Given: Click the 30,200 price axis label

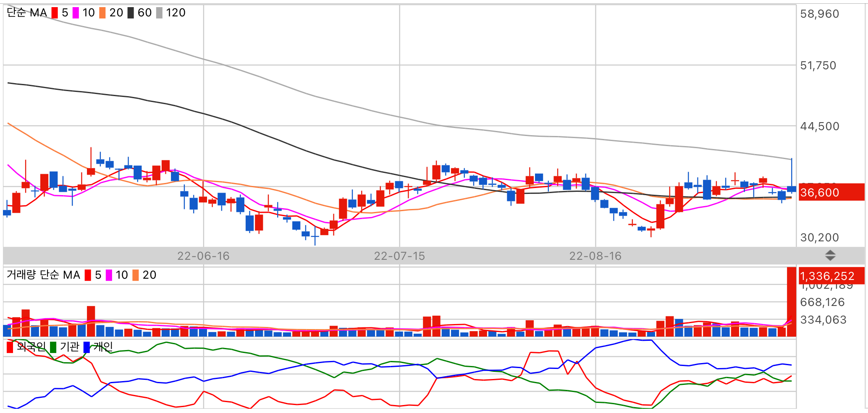Looking at the screenshot, I should (819, 238).
